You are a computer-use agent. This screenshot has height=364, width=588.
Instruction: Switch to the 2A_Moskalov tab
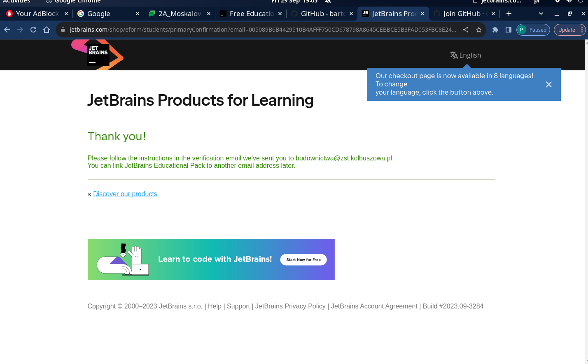(x=180, y=14)
